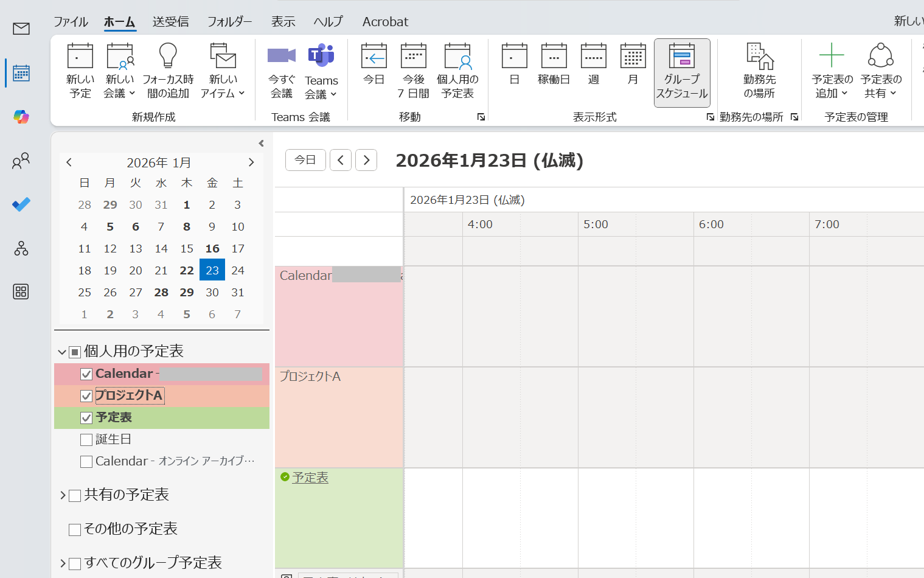The width and height of the screenshot is (924, 578).
Task: Switch to the 送受信 ribbon tab
Action: tap(170, 21)
